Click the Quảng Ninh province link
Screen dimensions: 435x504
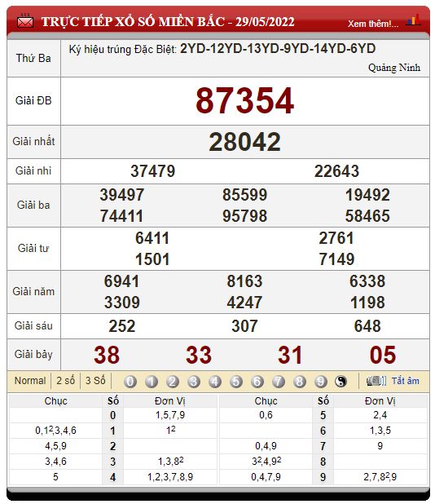(394, 68)
